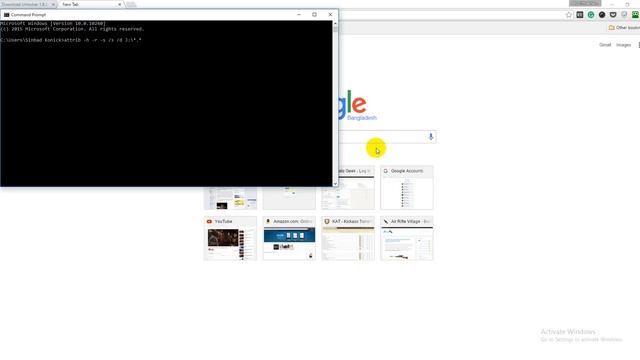Switch to the New Tab browser tab

tap(90, 4)
